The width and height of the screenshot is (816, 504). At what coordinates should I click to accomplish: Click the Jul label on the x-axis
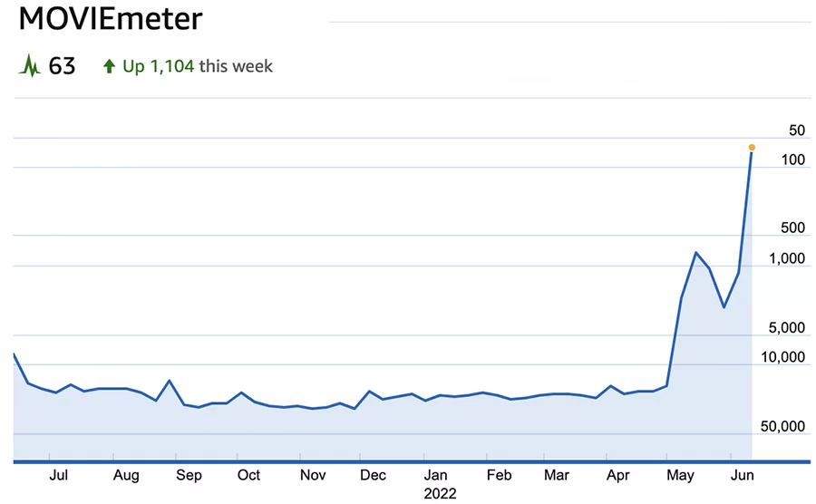click(59, 475)
